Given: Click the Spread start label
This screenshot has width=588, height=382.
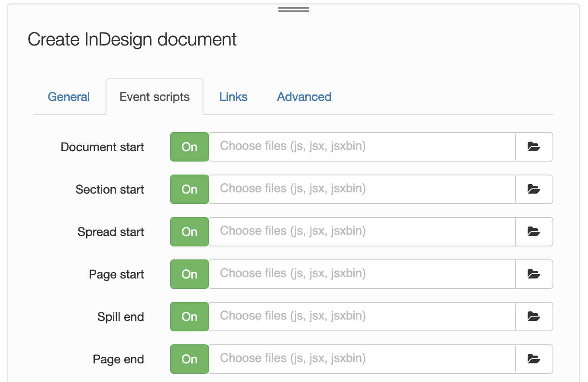Looking at the screenshot, I should point(111,232).
